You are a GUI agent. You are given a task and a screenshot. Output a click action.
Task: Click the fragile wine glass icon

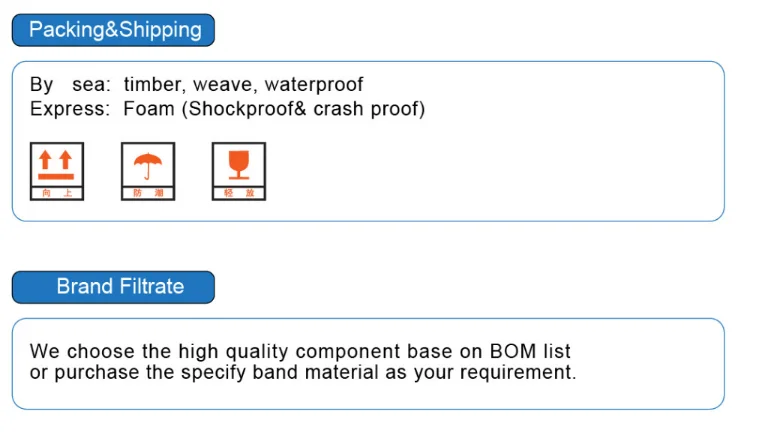238,164
